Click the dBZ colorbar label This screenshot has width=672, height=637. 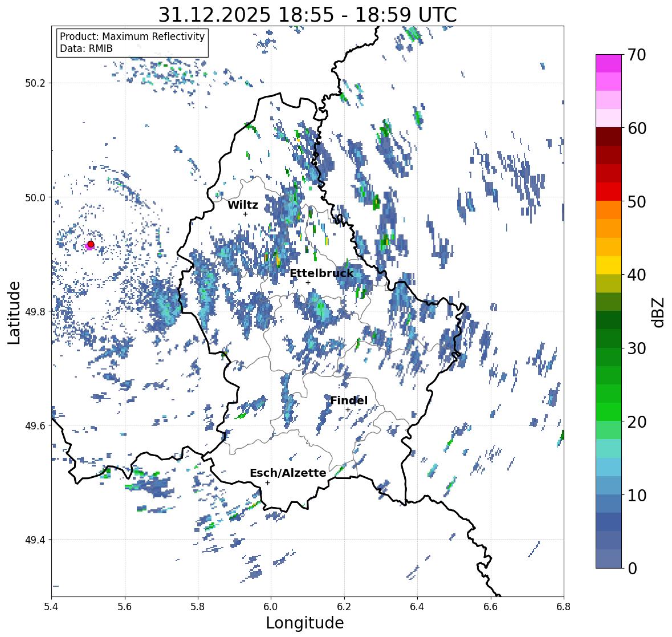tap(659, 313)
